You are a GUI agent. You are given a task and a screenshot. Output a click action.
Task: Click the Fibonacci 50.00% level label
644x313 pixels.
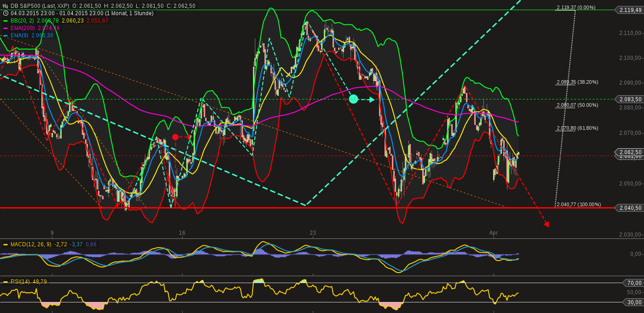coord(577,105)
